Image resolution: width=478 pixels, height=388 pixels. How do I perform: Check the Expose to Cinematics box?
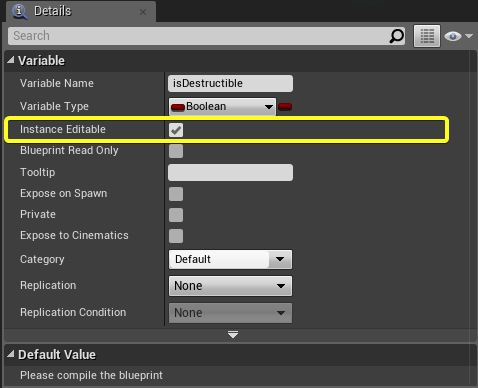click(x=176, y=236)
